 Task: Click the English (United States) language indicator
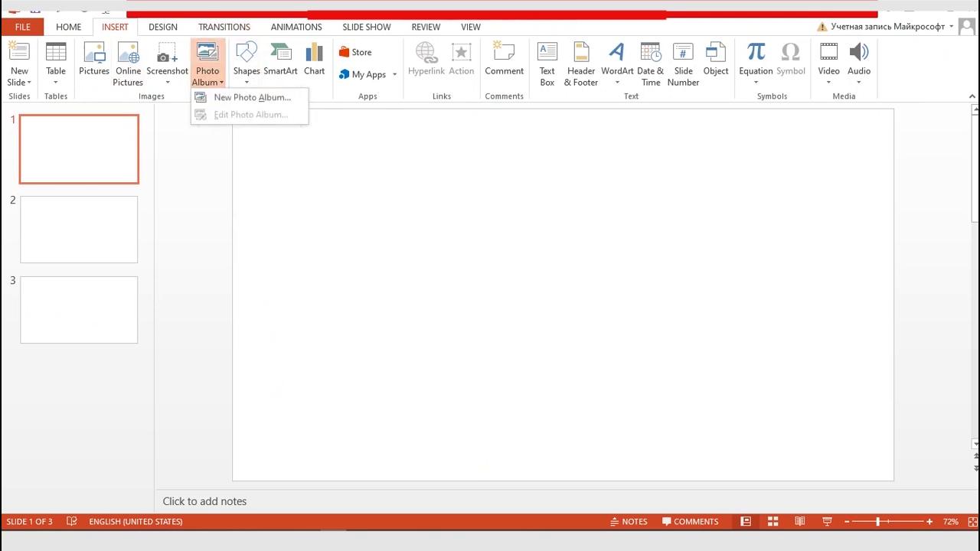[136, 521]
